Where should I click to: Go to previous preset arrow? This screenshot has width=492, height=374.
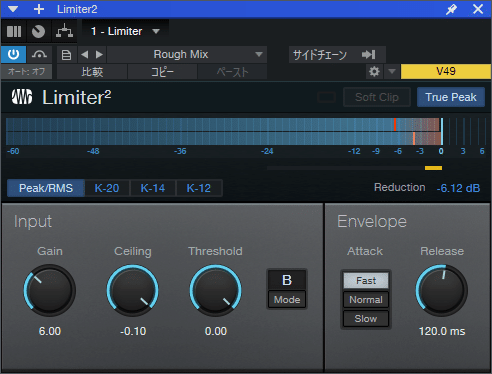coord(85,54)
